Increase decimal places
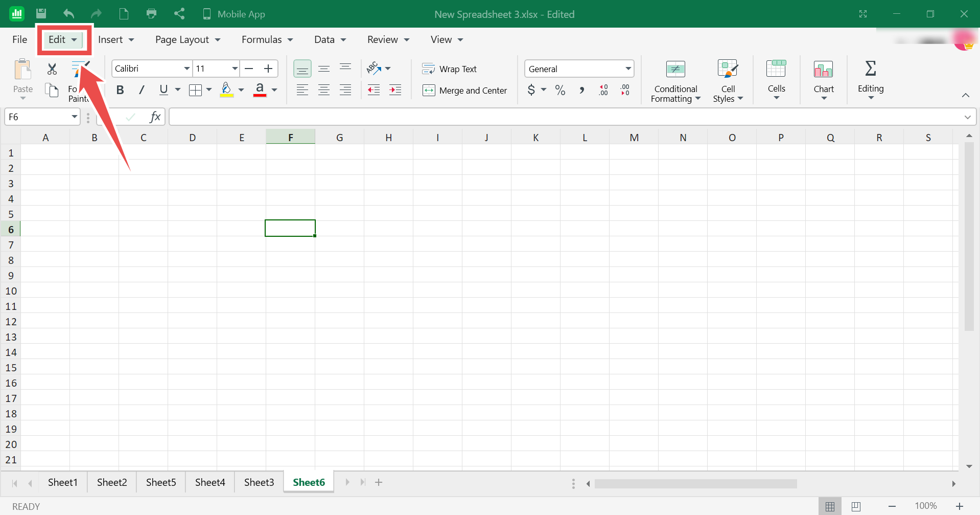 tap(603, 90)
